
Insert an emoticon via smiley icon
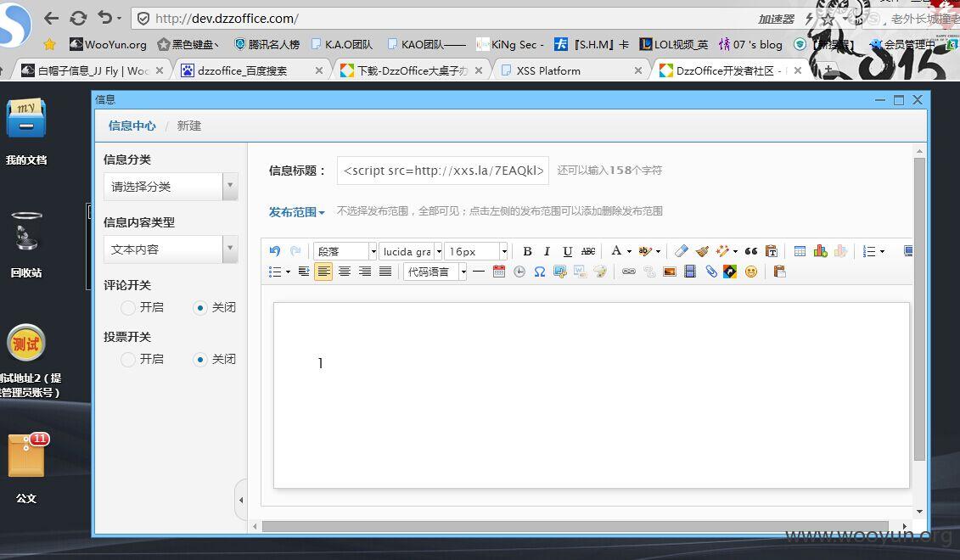pos(751,272)
